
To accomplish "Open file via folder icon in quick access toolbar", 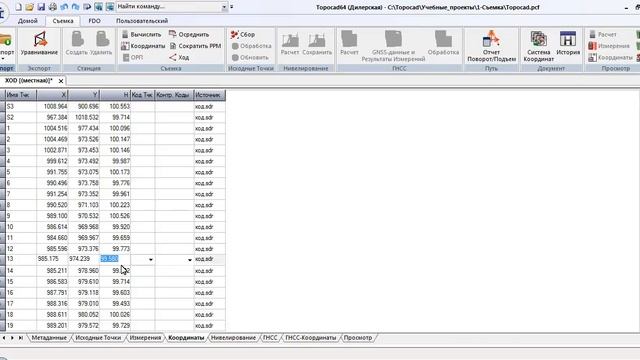I will click(29, 7).
